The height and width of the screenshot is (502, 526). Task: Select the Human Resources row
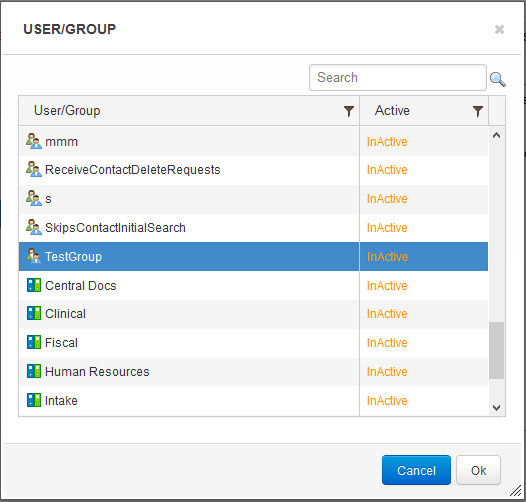[x=253, y=371]
